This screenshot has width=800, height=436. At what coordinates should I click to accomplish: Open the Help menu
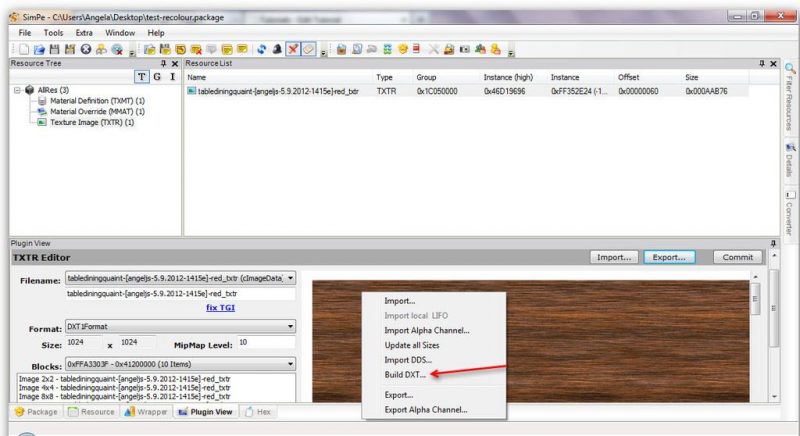tap(156, 33)
